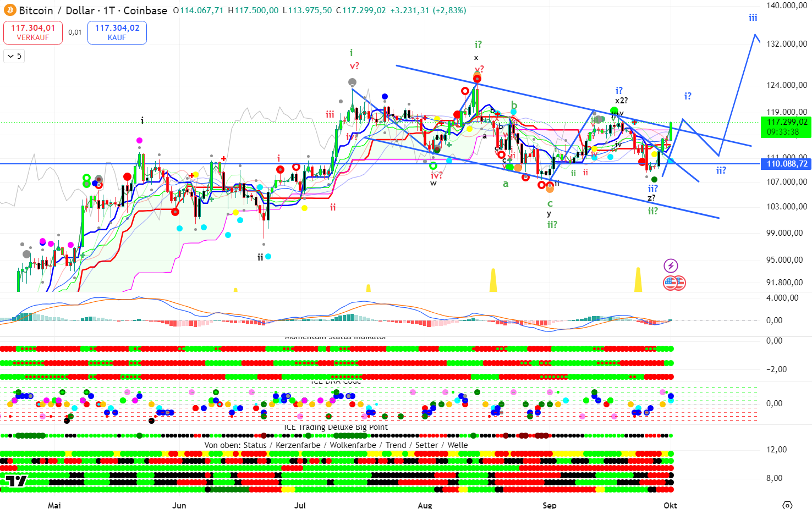
Task: Select the green 'b' wave label
Action: [x=514, y=105]
